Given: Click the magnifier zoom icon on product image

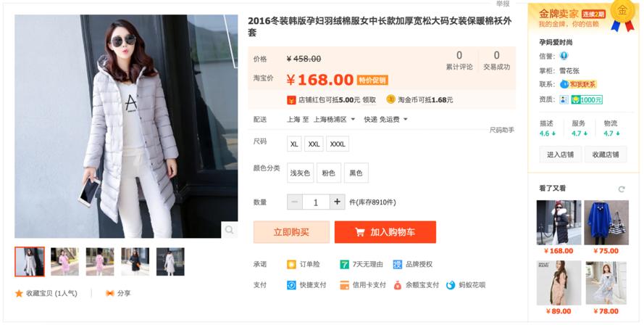Looking at the screenshot, I should coord(229,230).
